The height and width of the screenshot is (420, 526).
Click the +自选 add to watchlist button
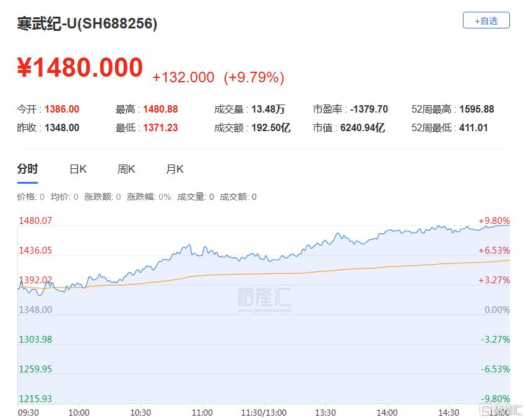pyautogui.click(x=486, y=20)
